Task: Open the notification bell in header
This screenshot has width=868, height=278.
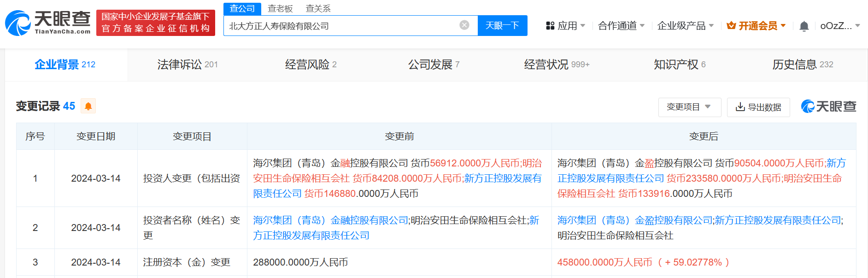Action: [804, 26]
